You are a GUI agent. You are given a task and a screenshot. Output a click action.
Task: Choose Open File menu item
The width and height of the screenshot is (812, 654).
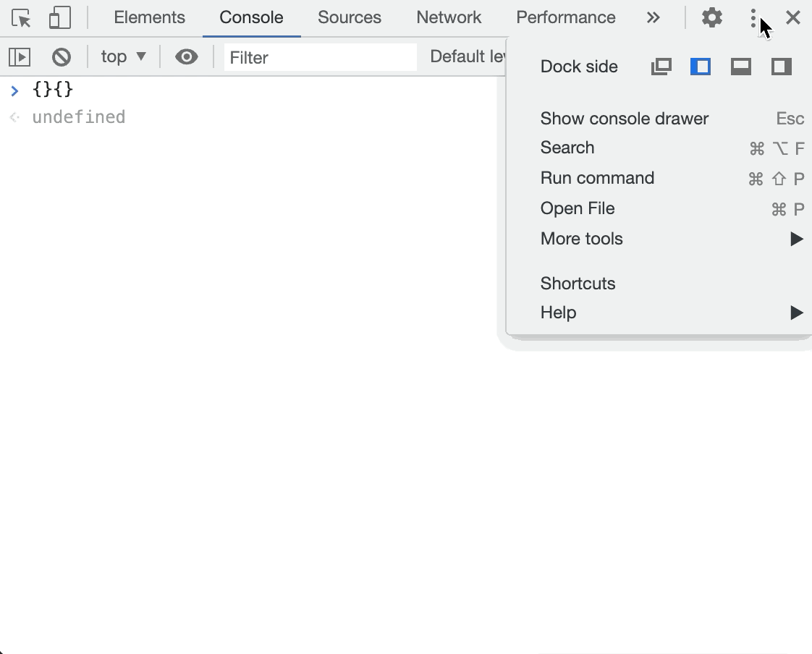coord(659,208)
